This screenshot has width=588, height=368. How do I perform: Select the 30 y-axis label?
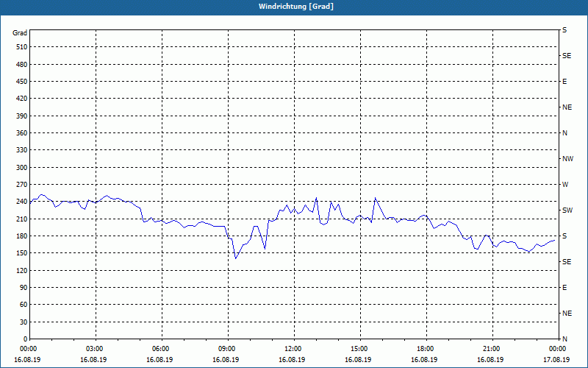(x=24, y=322)
